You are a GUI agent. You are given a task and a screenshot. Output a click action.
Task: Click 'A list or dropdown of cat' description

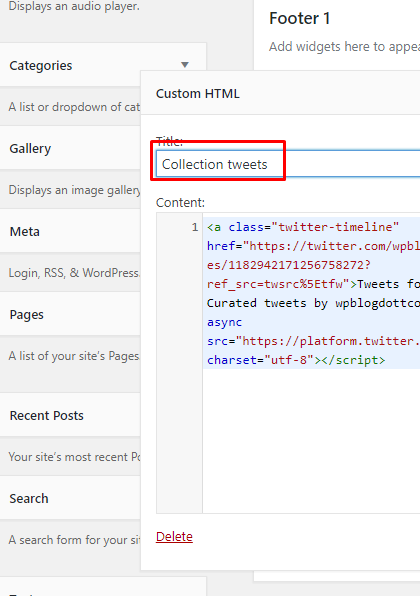74,107
